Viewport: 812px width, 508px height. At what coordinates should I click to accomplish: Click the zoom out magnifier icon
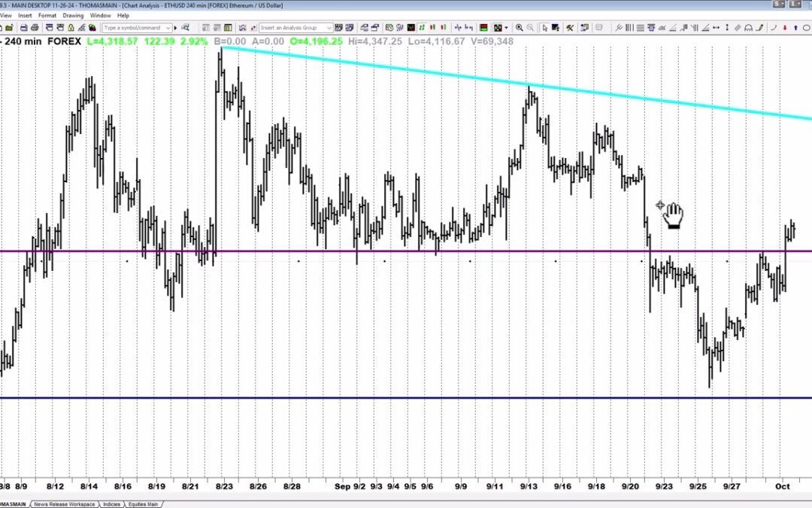click(x=530, y=28)
